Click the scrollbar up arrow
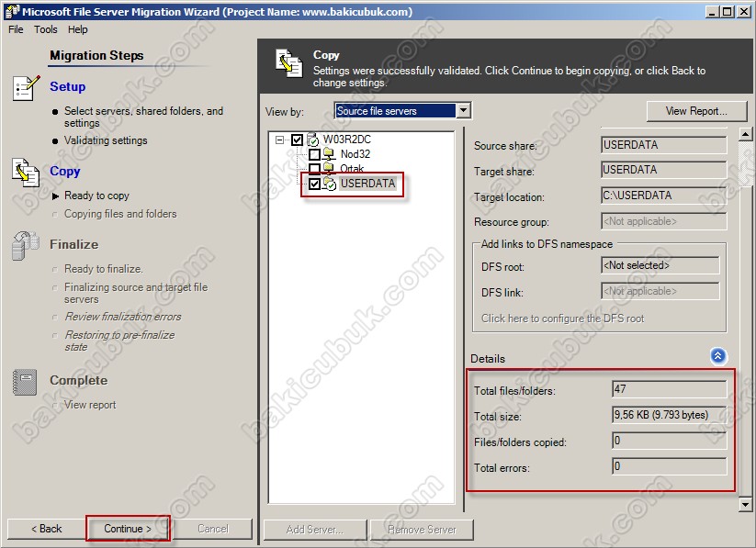The image size is (756, 548). click(745, 134)
